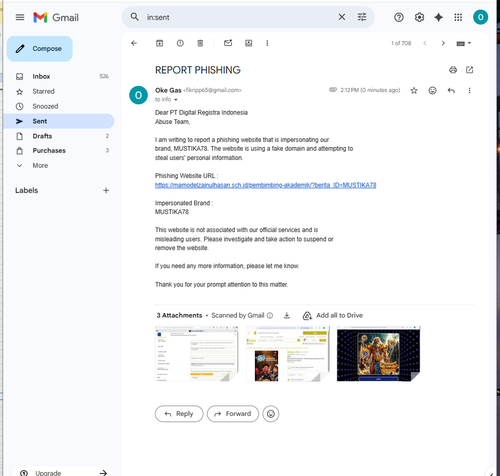
Task: Report this message as spam
Action: click(x=180, y=43)
